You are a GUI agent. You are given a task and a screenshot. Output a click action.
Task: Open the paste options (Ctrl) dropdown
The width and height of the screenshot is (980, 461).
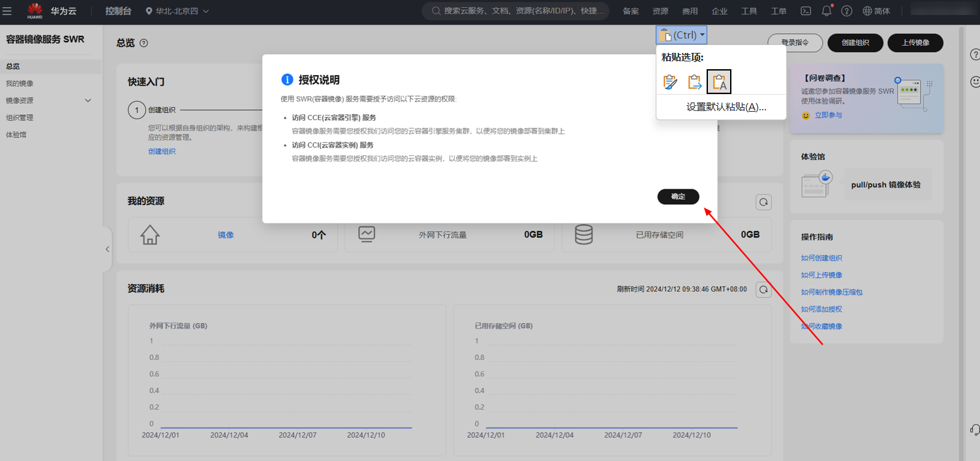(681, 35)
